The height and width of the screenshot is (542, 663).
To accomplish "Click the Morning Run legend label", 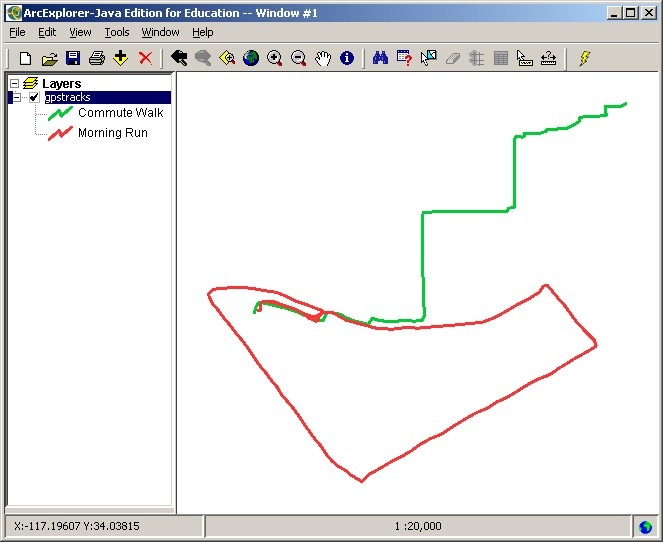I will click(113, 133).
